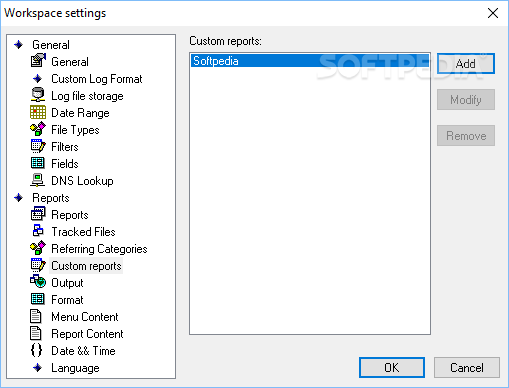This screenshot has width=509, height=388.
Task: Click the File Types shapes icon
Action: (x=38, y=129)
